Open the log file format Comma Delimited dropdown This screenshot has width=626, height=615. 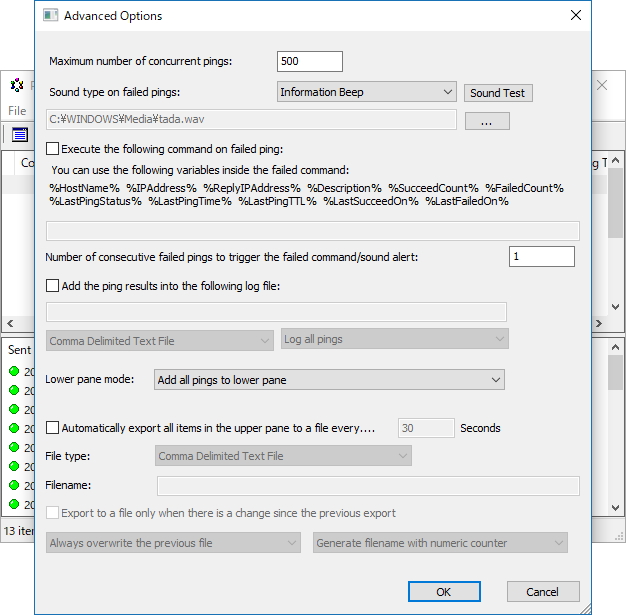click(160, 341)
